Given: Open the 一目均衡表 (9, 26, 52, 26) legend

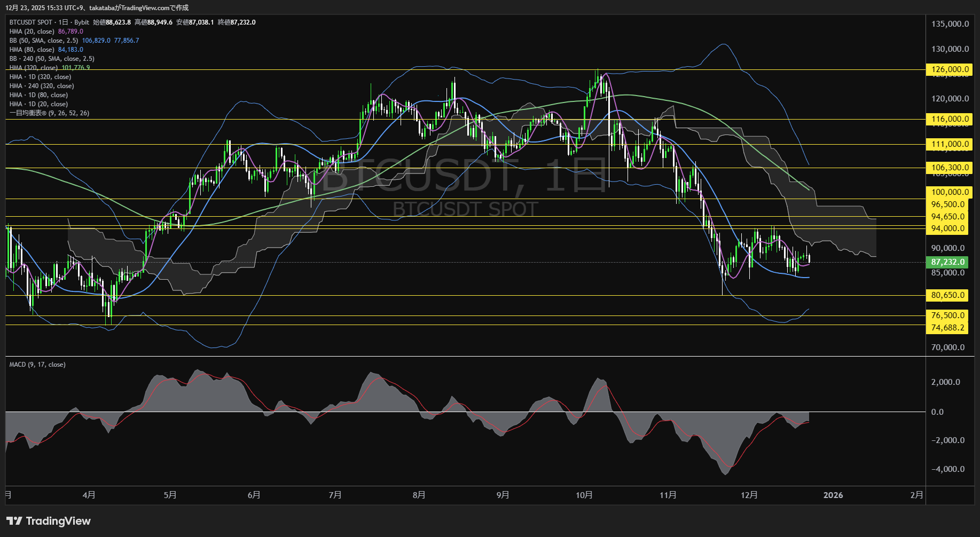Looking at the screenshot, I should tap(49, 113).
